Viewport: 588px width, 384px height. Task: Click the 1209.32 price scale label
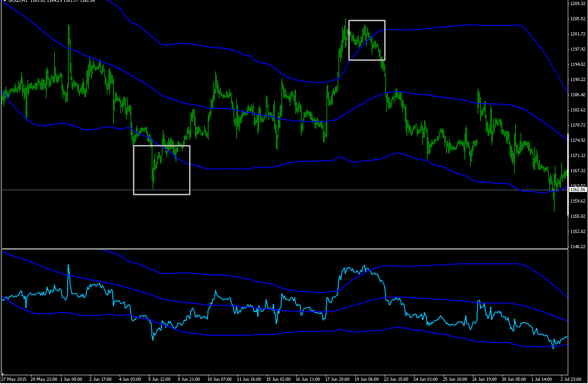point(577,4)
